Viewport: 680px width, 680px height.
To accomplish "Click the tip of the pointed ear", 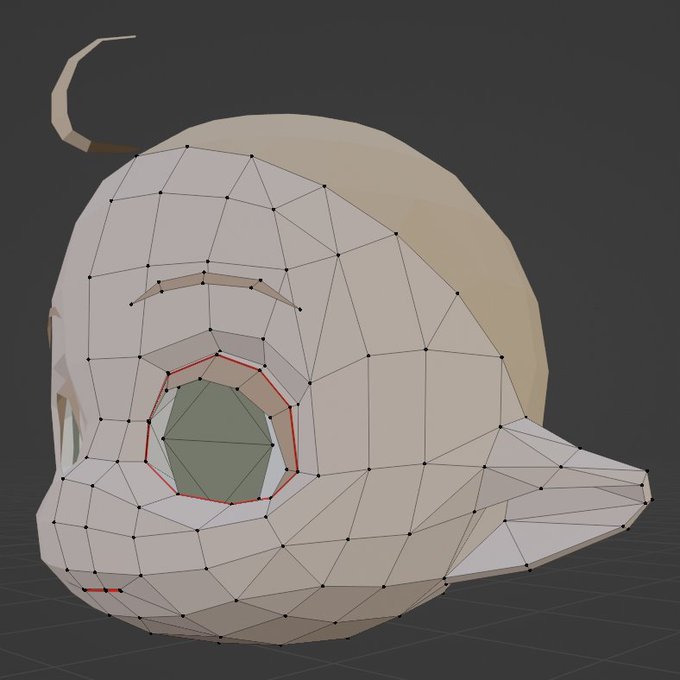I will pyautogui.click(x=648, y=486).
